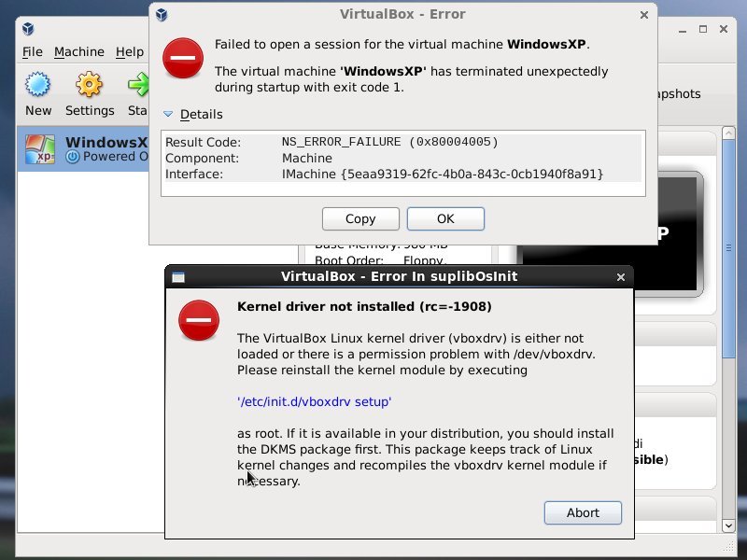
Task: Collapse the Details disclosure triangle
Action: point(168,114)
